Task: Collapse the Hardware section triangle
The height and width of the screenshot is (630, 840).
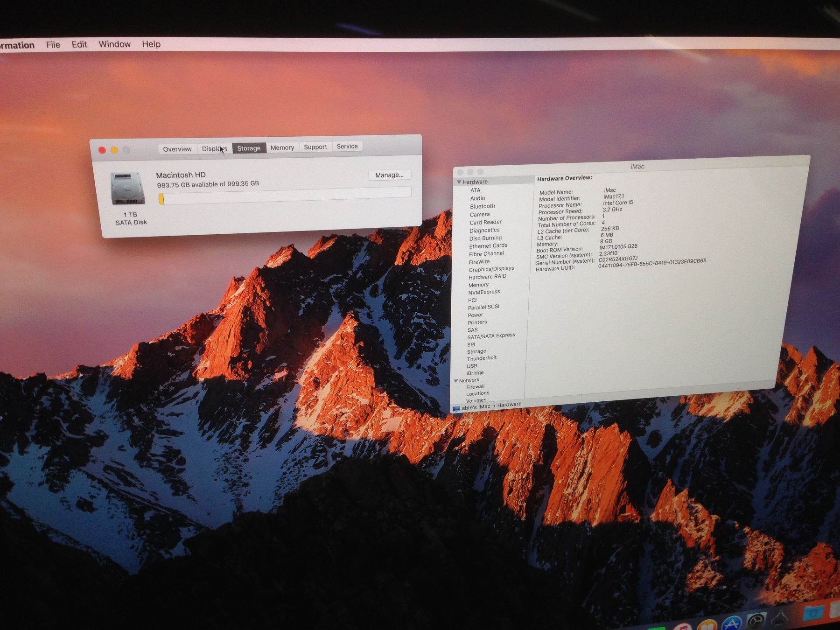Action: 459,182
